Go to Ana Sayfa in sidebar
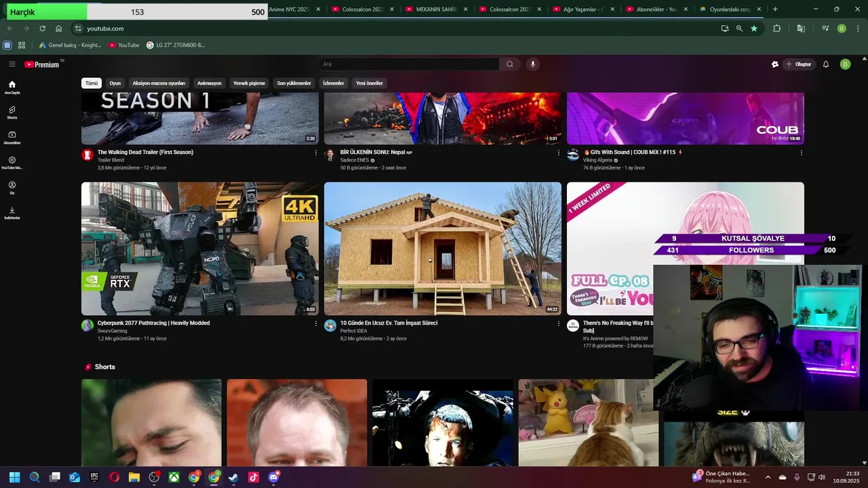 [x=12, y=87]
